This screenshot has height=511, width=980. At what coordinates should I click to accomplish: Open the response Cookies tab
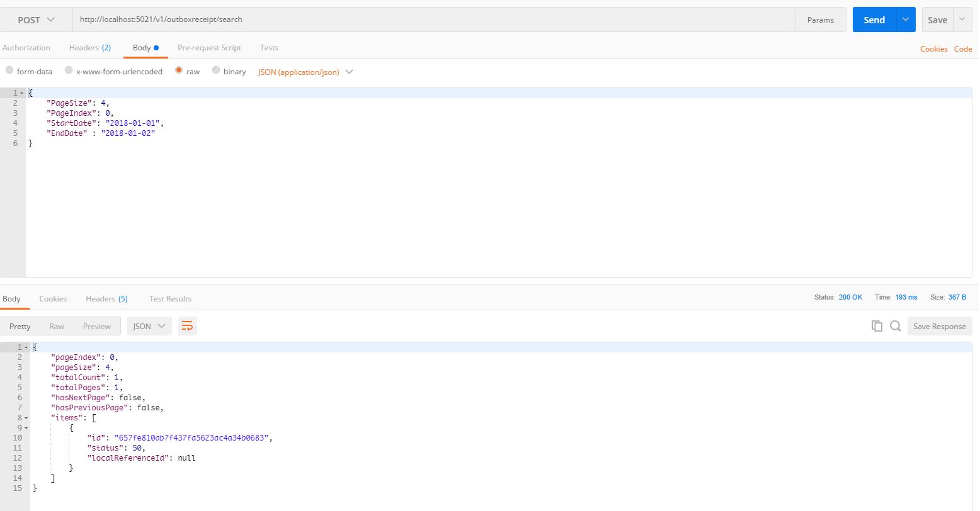tap(53, 298)
